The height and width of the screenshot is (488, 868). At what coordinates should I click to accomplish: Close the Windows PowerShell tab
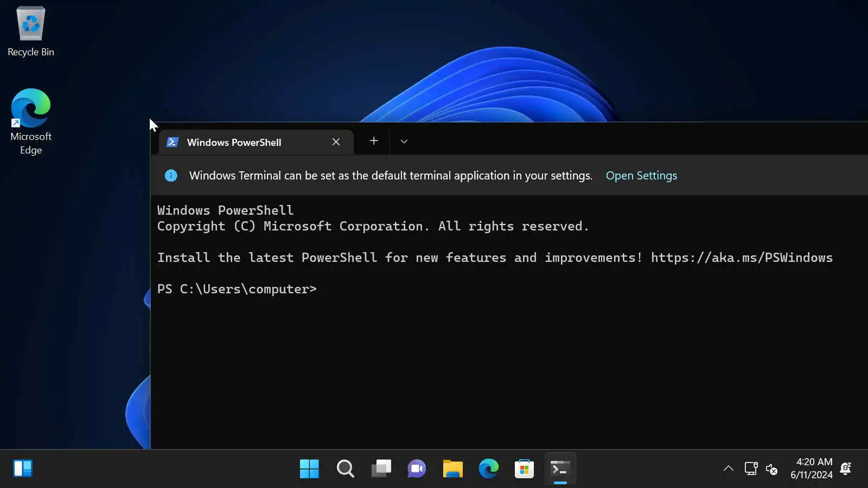[336, 142]
